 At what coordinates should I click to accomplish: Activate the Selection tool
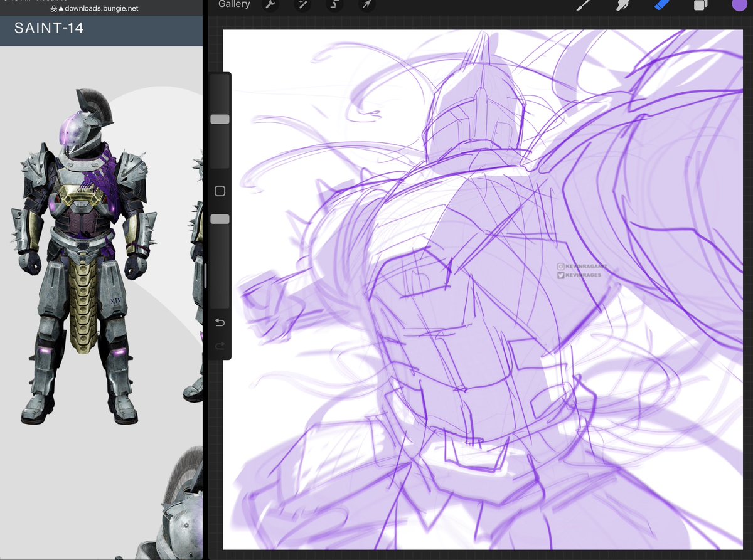click(334, 4)
